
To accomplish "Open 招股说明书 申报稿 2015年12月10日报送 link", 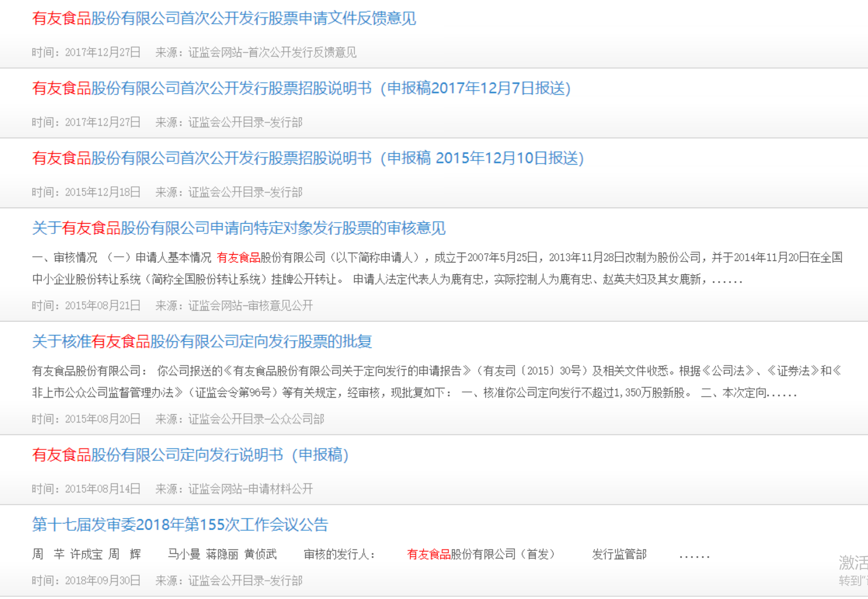I will (x=308, y=158).
